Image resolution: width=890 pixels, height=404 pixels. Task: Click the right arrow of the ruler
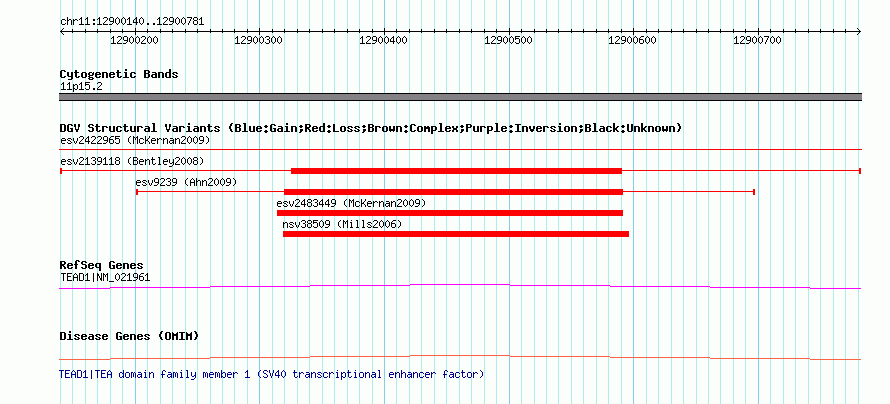point(859,32)
